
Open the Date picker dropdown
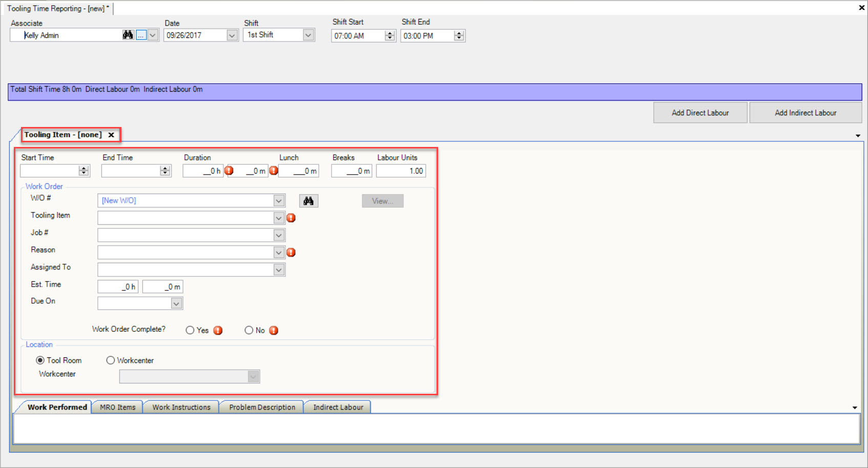[232, 35]
